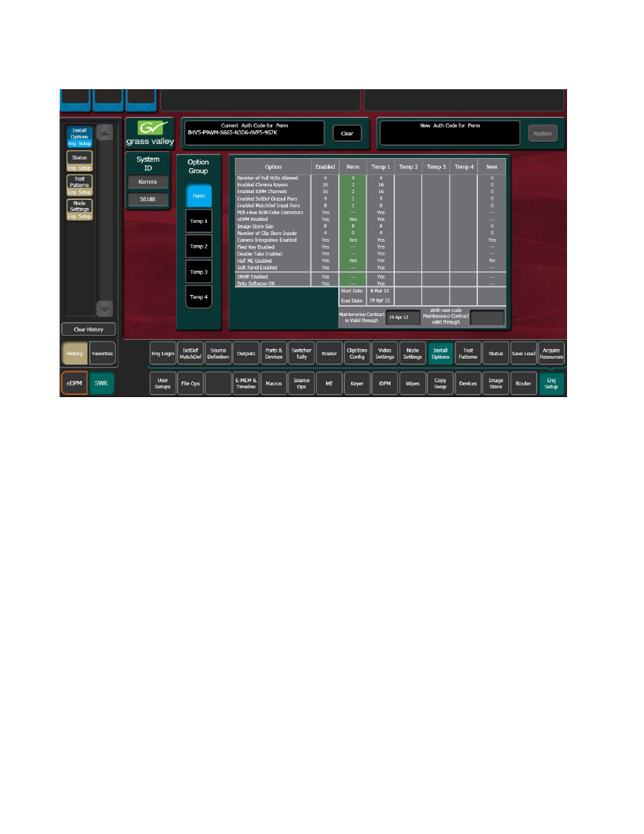Viewport: 644px width, 834px height.
Task: Open the E-MEM & Timeline menu
Action: [x=246, y=383]
